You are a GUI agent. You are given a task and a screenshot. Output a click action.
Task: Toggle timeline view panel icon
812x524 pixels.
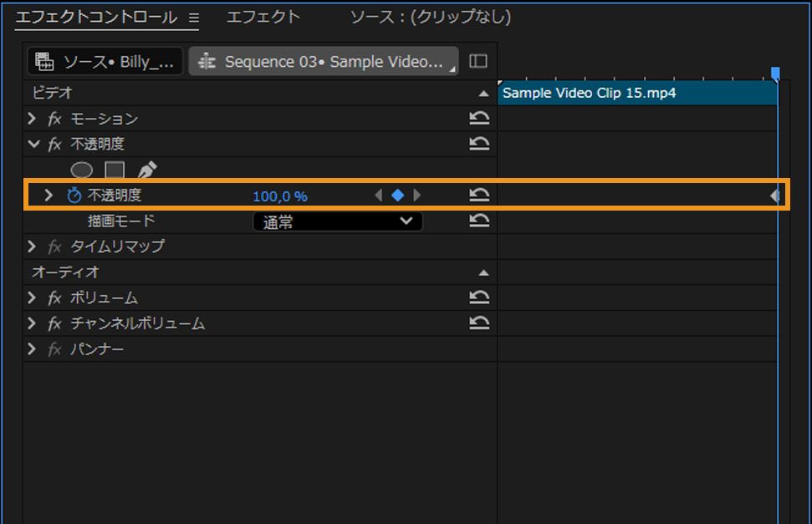[x=478, y=61]
